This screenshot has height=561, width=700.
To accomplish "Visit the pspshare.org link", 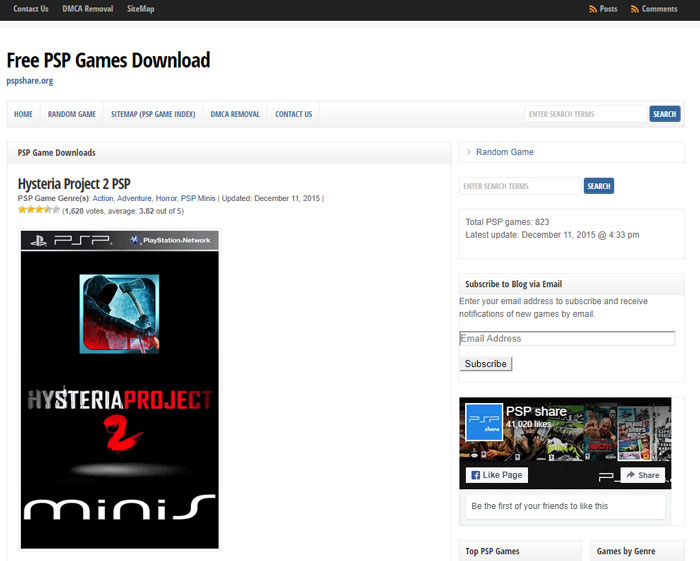I will tap(29, 81).
